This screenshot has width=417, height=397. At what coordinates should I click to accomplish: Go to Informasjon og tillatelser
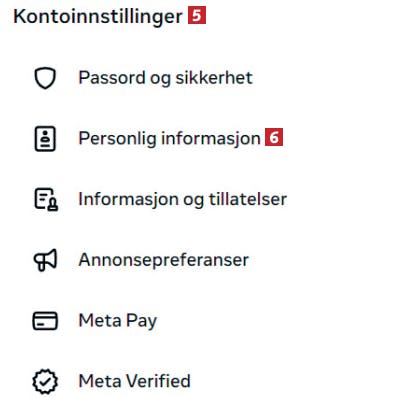pos(183,199)
